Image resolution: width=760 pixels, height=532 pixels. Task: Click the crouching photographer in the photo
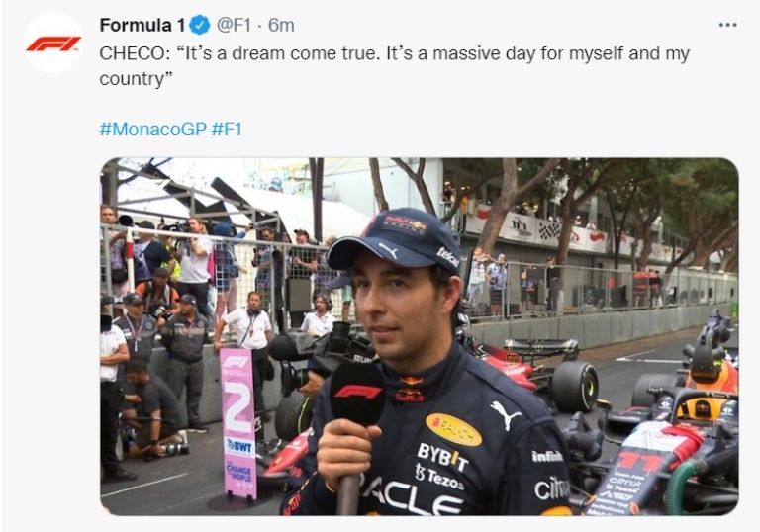[x=151, y=409]
